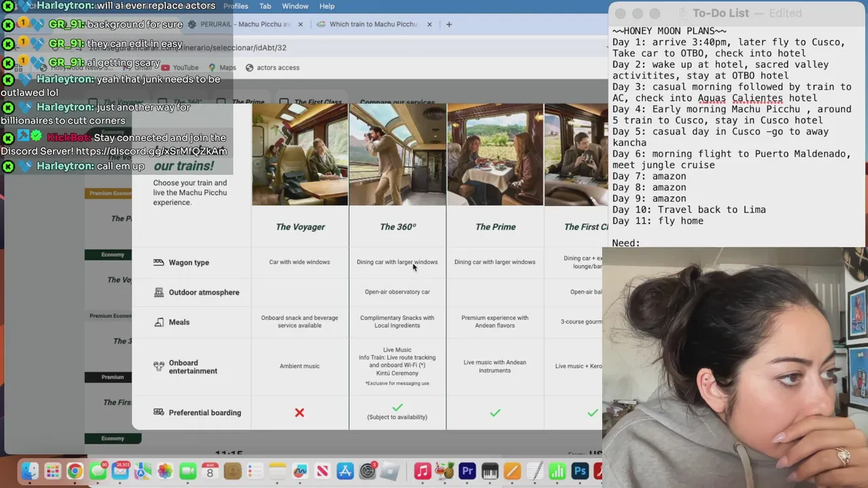Open the actors access bookmark

(273, 68)
